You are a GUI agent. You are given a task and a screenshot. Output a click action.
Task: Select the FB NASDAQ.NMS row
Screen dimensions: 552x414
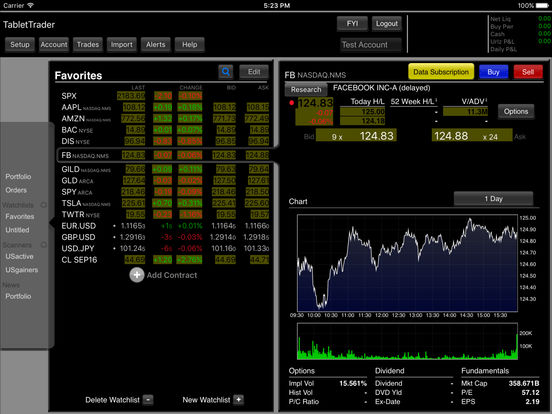[165, 155]
